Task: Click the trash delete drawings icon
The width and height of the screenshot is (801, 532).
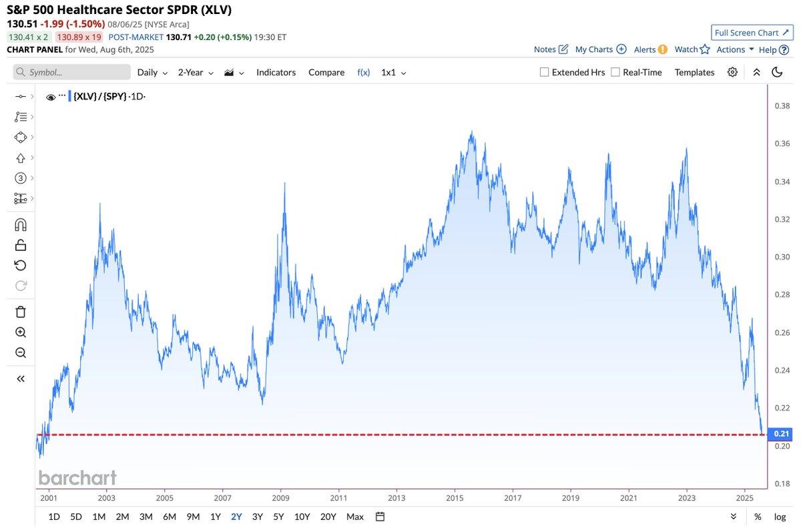Action: (21, 312)
